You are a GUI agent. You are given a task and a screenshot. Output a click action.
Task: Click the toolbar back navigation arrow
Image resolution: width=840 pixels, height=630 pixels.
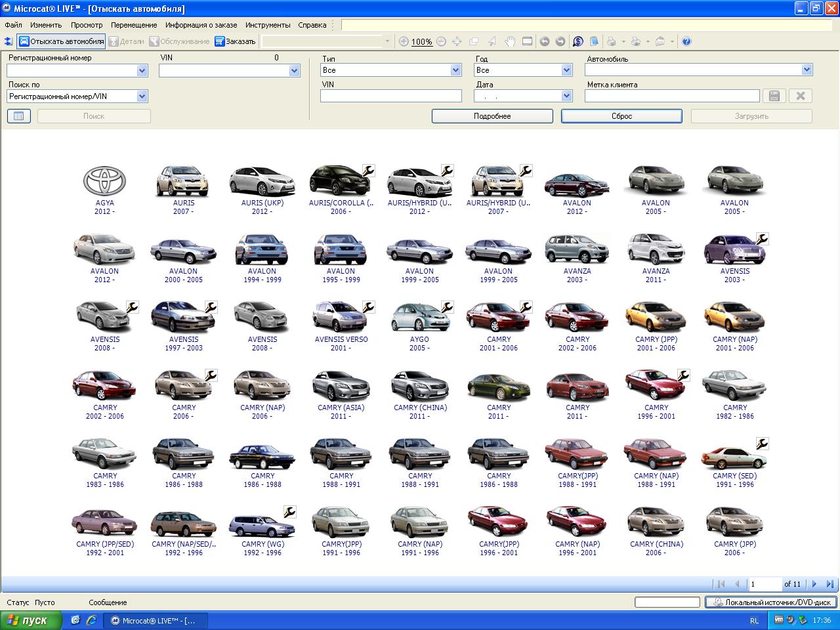click(x=544, y=41)
